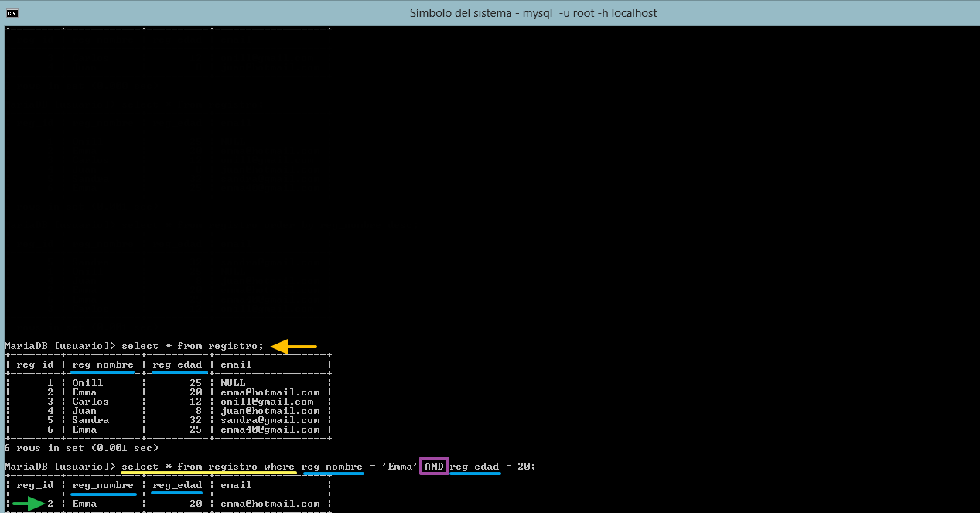Click the onill@gmail.com email entry

(267, 402)
